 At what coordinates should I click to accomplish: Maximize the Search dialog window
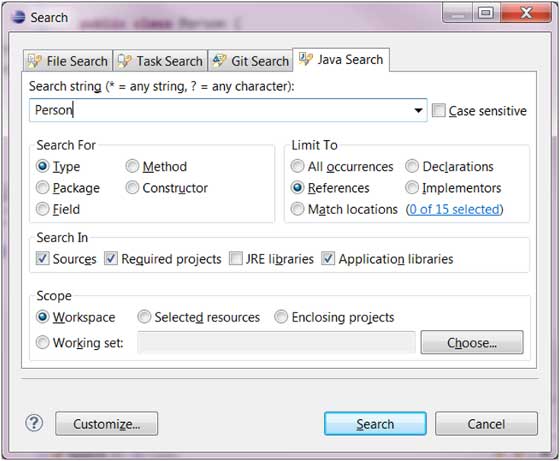486,13
